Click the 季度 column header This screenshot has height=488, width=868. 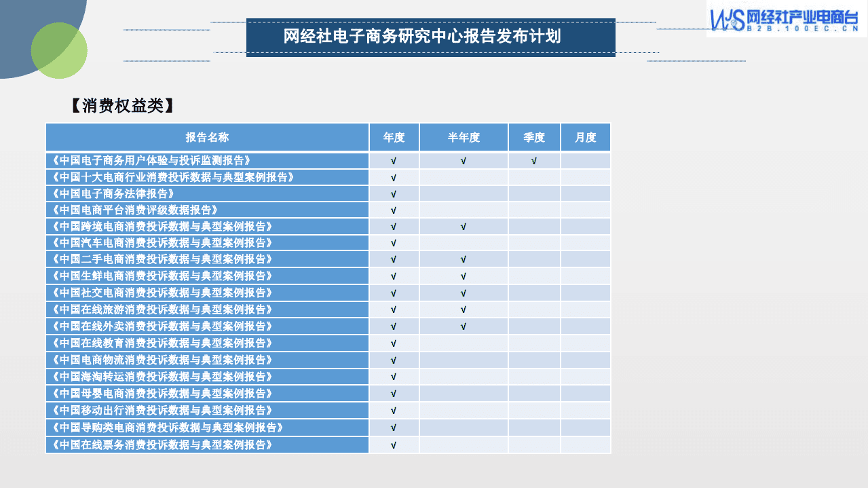[533, 136]
